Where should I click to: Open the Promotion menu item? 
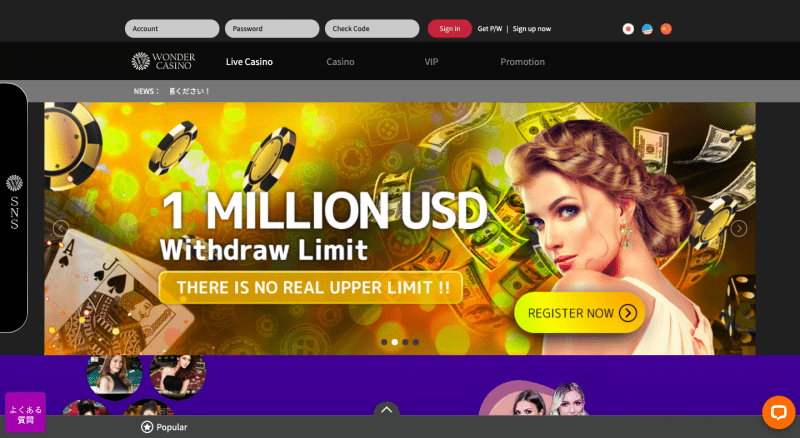(522, 62)
